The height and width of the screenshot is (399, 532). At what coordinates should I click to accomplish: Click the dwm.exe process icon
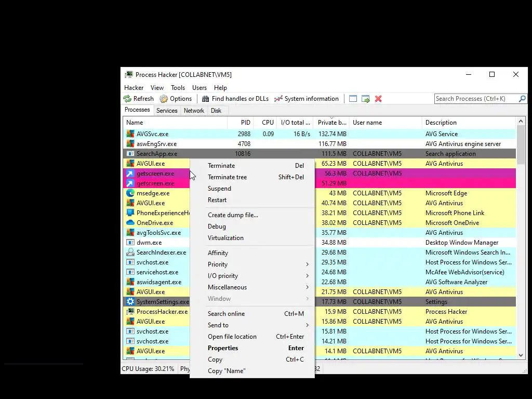coord(130,242)
